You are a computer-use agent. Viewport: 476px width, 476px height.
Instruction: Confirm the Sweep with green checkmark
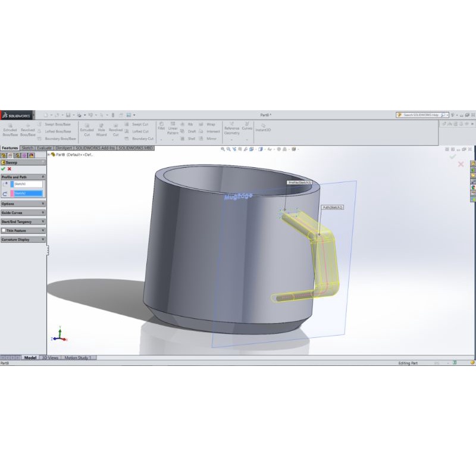3,169
